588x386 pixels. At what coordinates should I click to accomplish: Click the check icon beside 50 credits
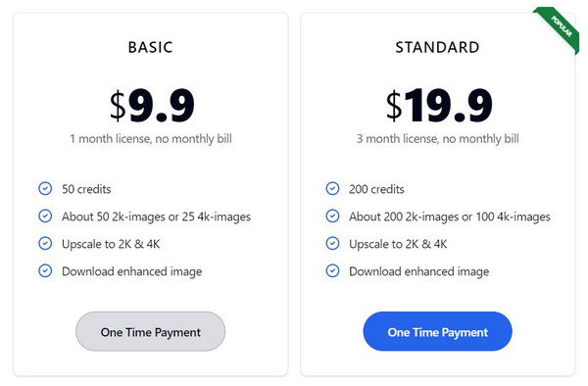pos(45,188)
